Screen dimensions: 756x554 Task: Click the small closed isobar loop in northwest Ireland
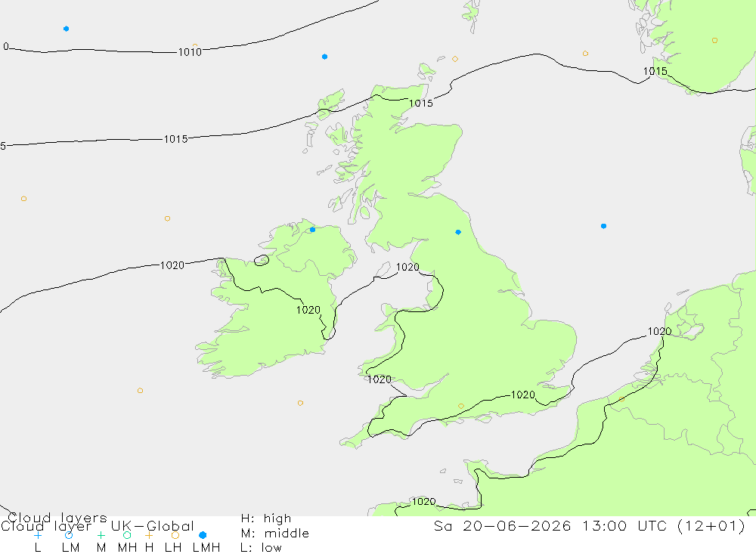pyautogui.click(x=262, y=260)
